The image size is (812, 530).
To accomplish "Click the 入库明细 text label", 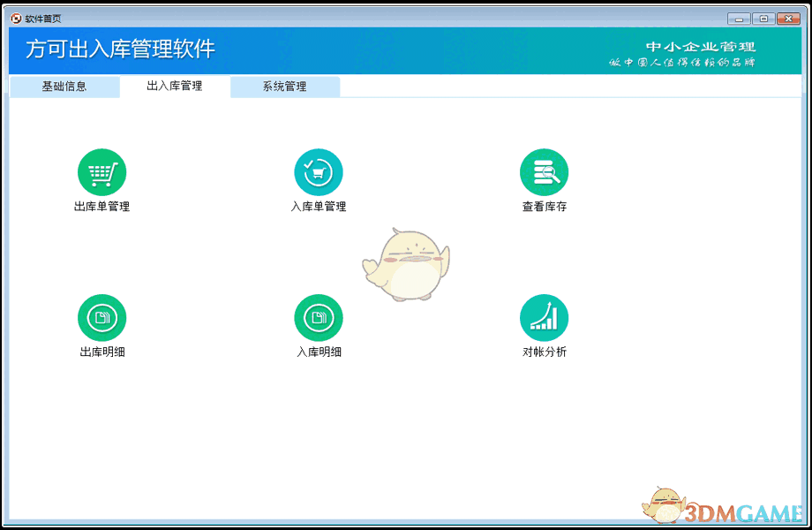I will (x=319, y=352).
